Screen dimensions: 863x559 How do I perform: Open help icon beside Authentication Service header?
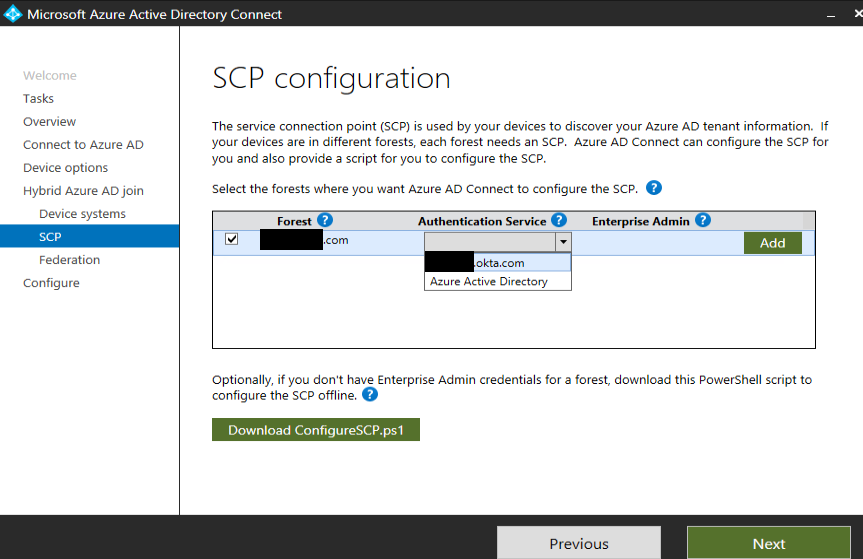559,221
